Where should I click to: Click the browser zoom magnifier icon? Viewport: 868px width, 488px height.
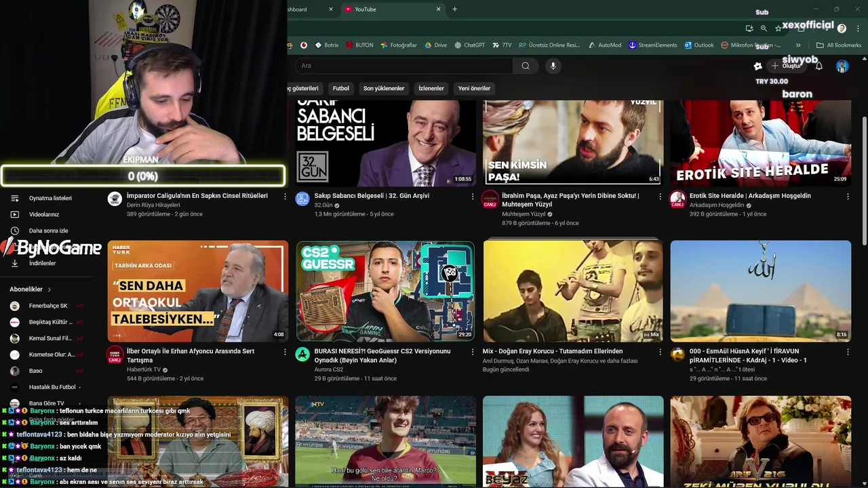[764, 28]
